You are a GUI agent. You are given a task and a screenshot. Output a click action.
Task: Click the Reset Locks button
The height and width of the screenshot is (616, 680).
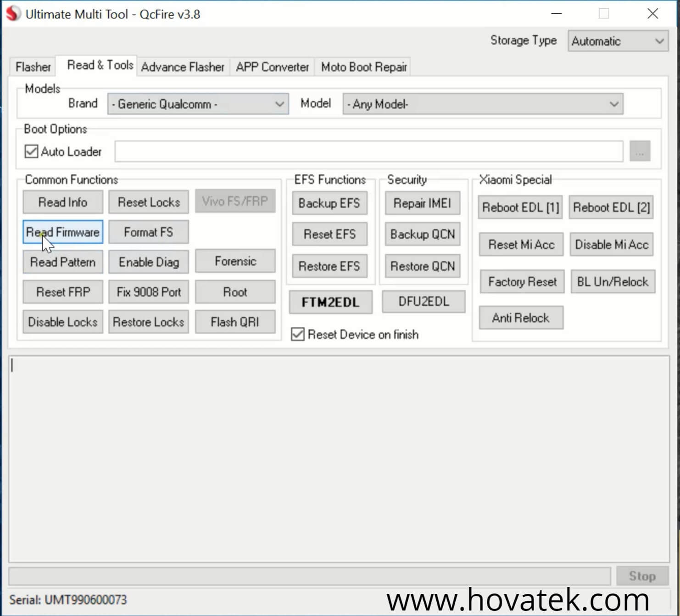click(149, 202)
